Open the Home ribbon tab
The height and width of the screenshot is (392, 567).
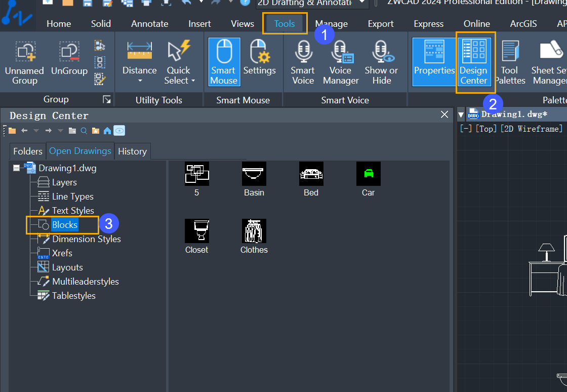[59, 24]
